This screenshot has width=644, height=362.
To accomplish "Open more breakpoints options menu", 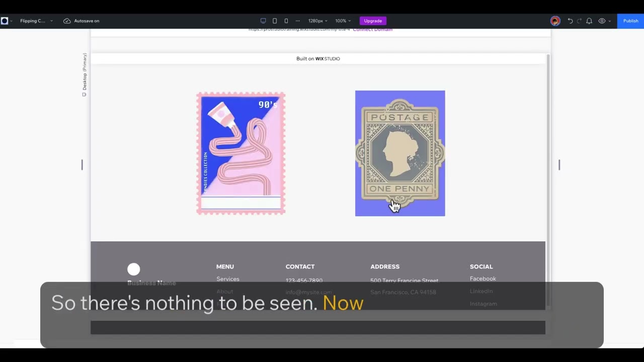I will coord(297,21).
